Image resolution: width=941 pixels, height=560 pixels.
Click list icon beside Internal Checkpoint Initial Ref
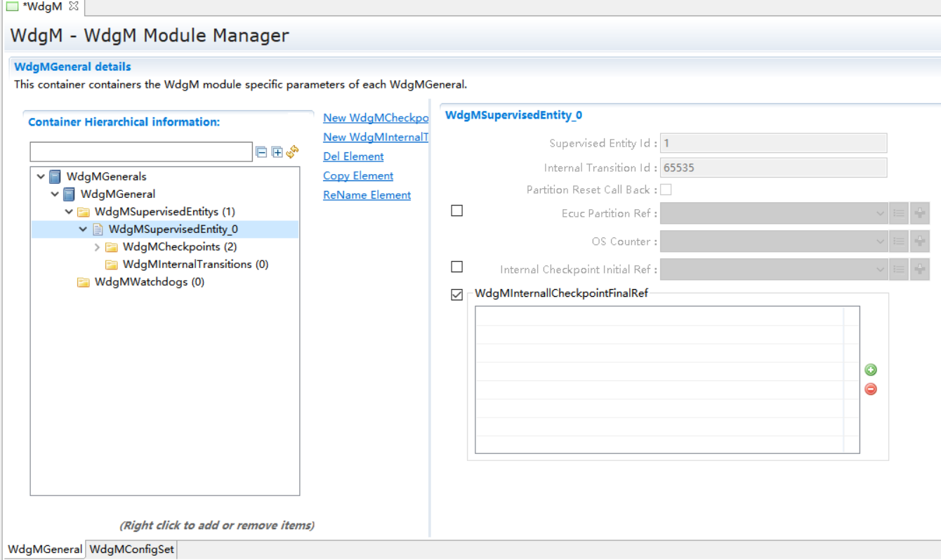pyautogui.click(x=899, y=269)
